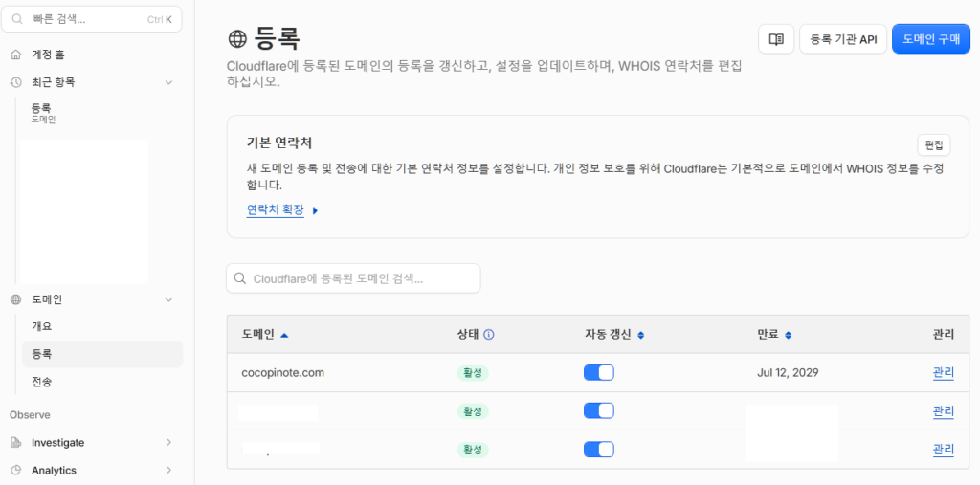This screenshot has height=485, width=980.
Task: Click the cocopinote.com domain name
Action: click(x=282, y=373)
